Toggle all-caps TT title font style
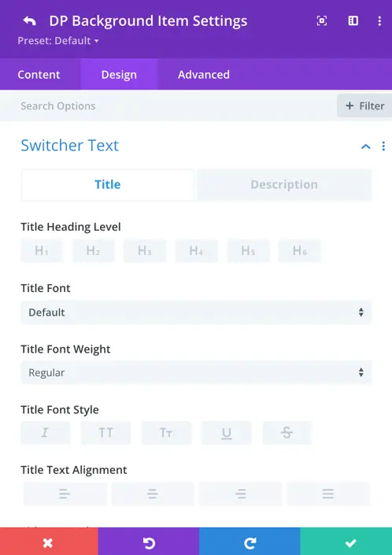The height and width of the screenshot is (555, 392). (x=105, y=432)
